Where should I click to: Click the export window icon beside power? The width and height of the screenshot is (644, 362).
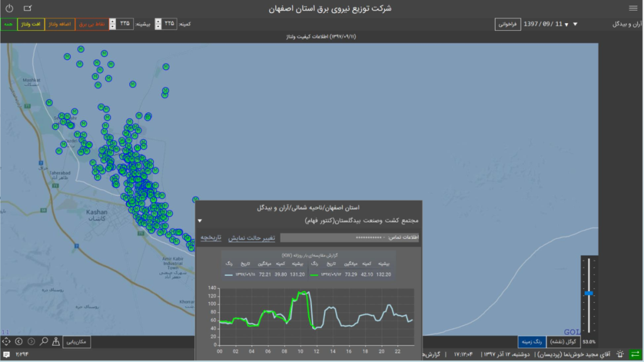27,8
